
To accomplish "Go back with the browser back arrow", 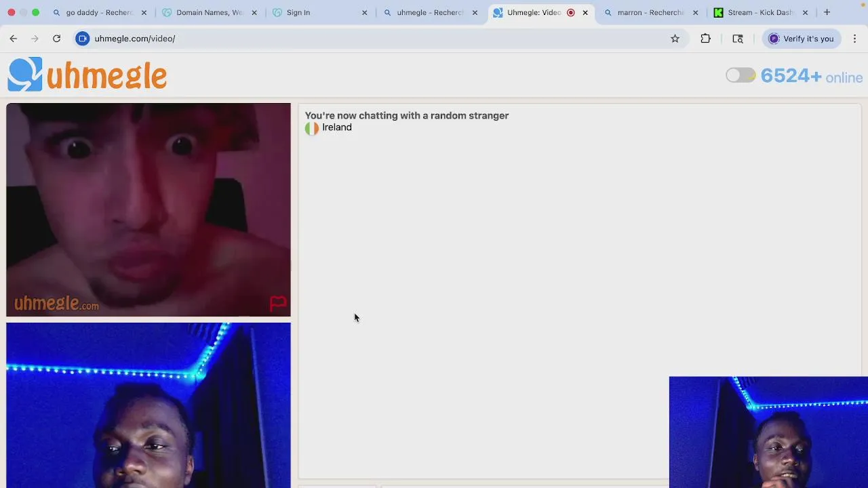I will coord(14,39).
